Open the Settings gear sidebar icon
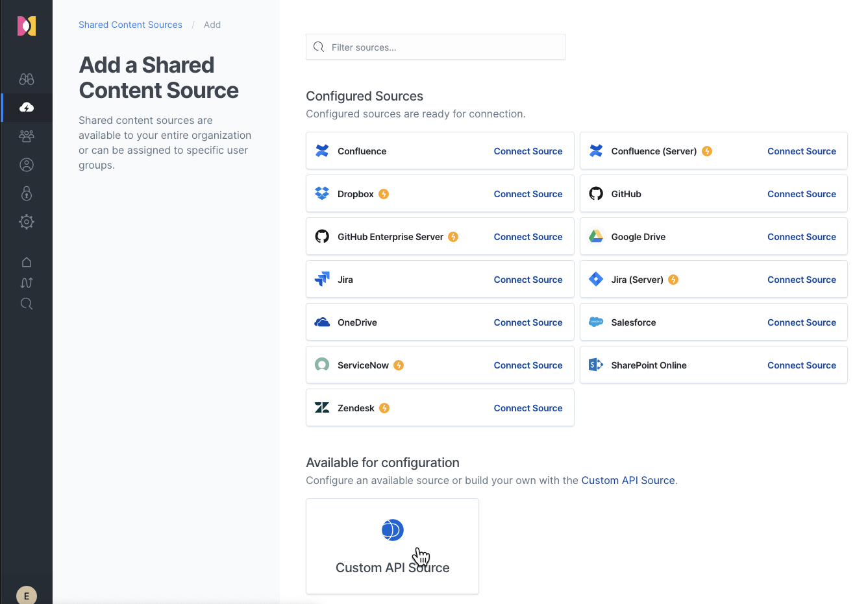The width and height of the screenshot is (868, 604). (27, 222)
